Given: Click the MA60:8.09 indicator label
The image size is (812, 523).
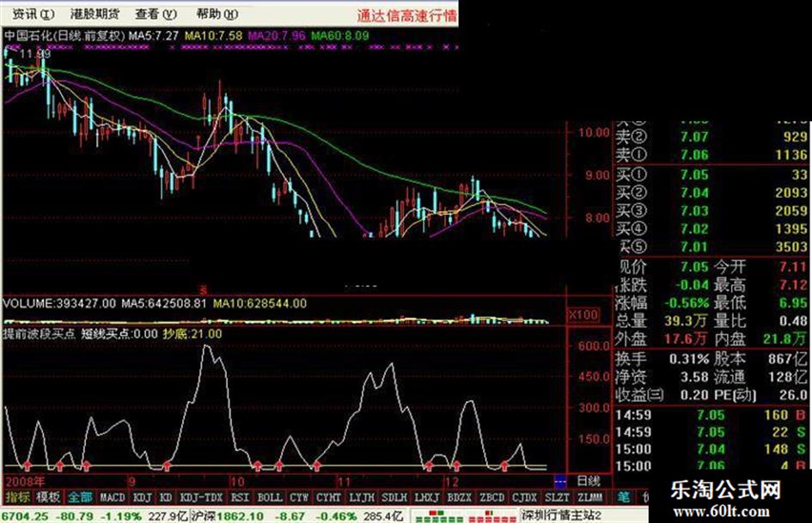Looking at the screenshot, I should coord(339,36).
